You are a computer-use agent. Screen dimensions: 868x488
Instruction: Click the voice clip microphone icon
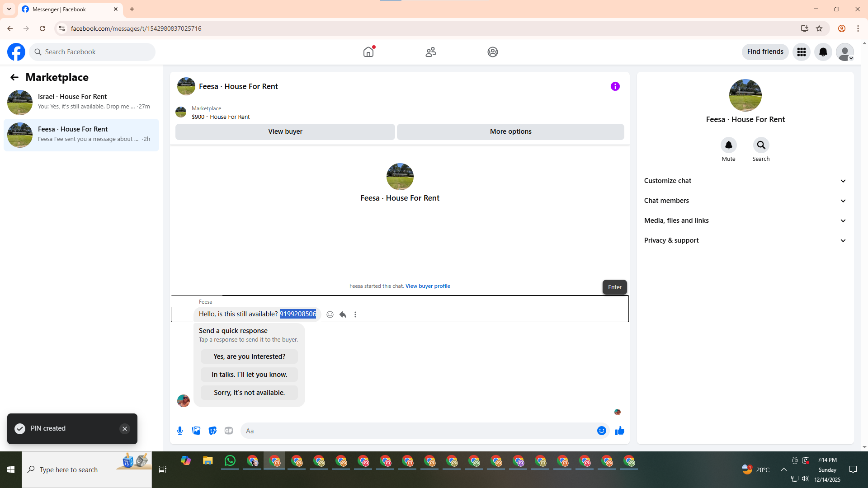tap(180, 431)
